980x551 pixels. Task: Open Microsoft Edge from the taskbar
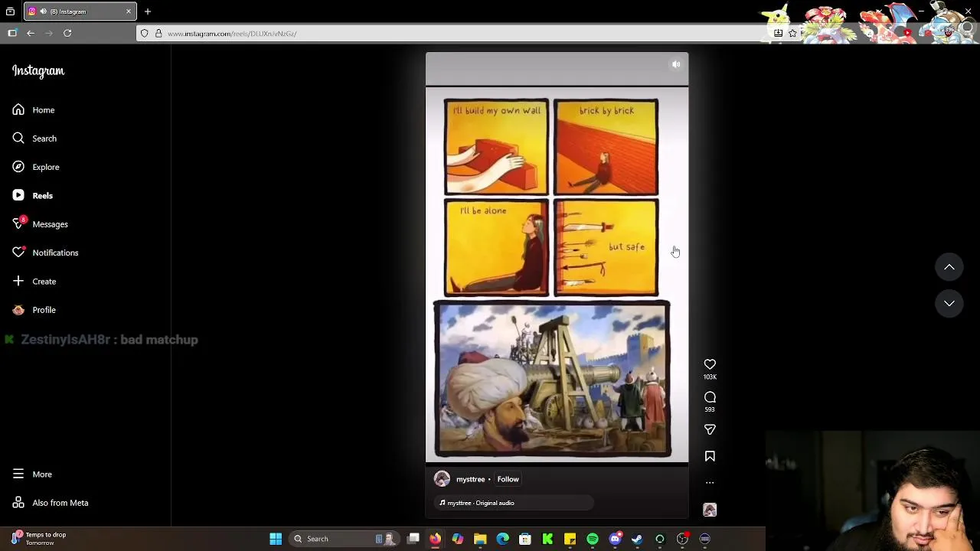pos(502,539)
